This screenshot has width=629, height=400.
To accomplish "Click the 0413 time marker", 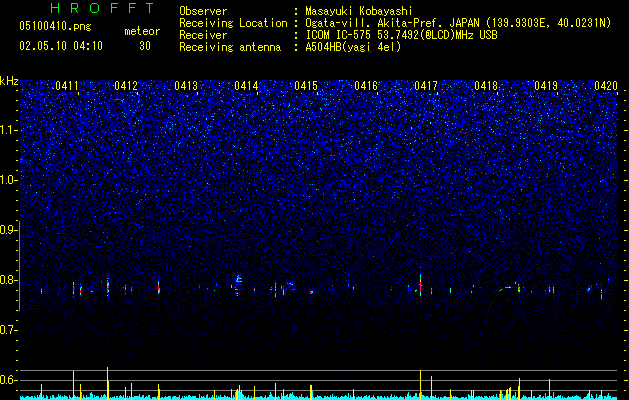I will [186, 86].
